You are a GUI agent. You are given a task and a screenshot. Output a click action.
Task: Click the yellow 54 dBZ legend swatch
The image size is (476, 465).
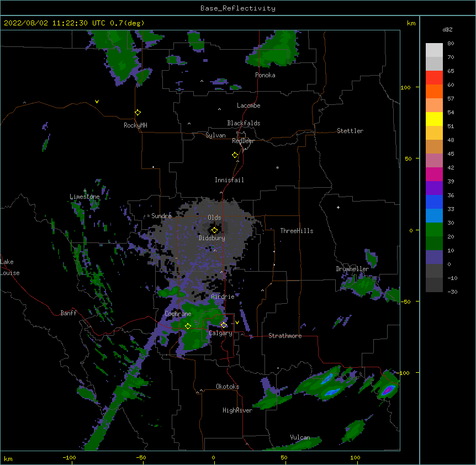(x=434, y=119)
